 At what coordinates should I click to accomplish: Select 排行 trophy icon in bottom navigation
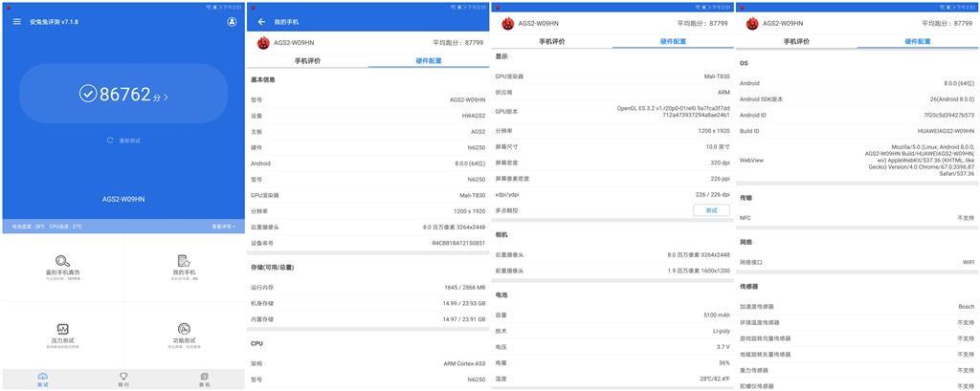[123, 379]
